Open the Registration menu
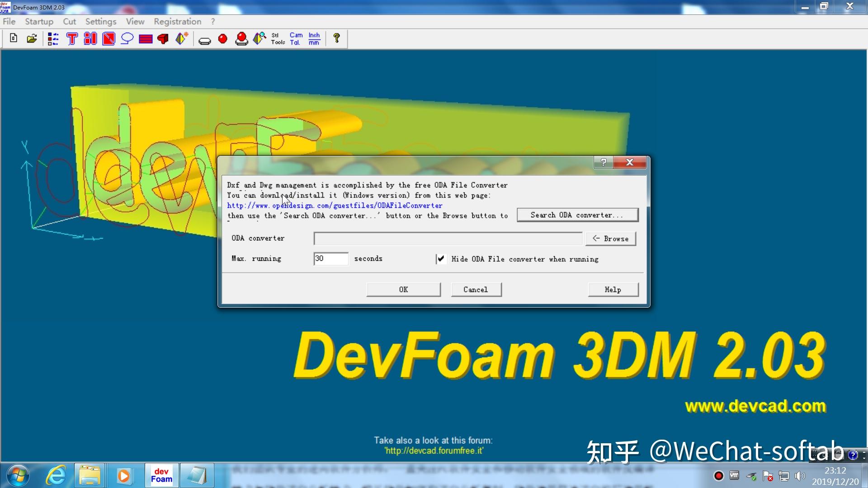 point(177,21)
